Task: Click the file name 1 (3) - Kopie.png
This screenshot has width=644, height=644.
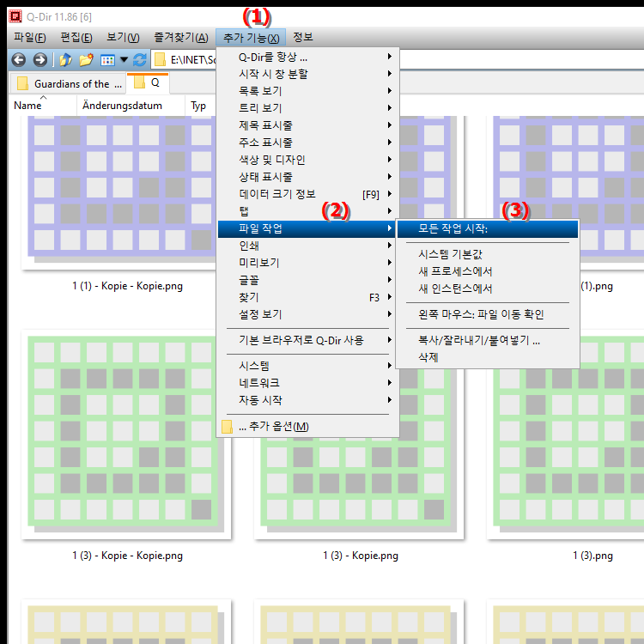Action: pyautogui.click(x=360, y=556)
